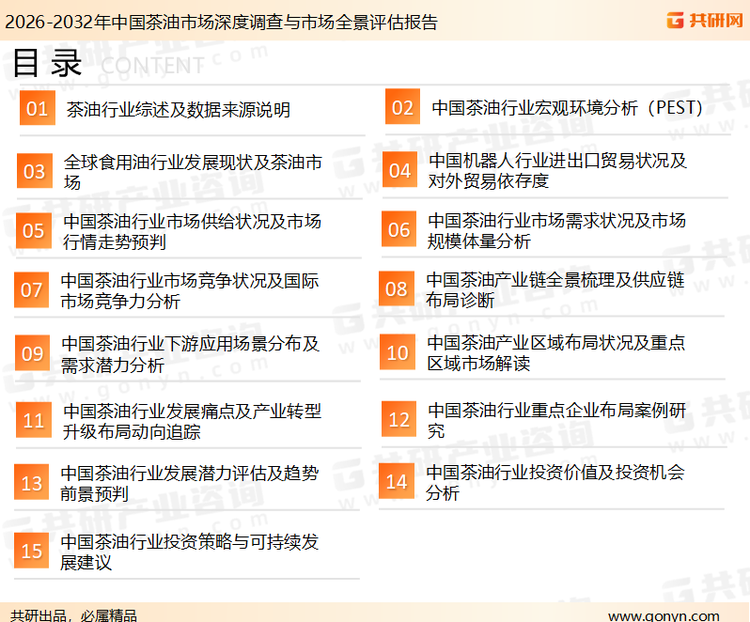Click the orange 15 chapter number box
Image resolution: width=750 pixels, height=622 pixels.
pos(32,550)
